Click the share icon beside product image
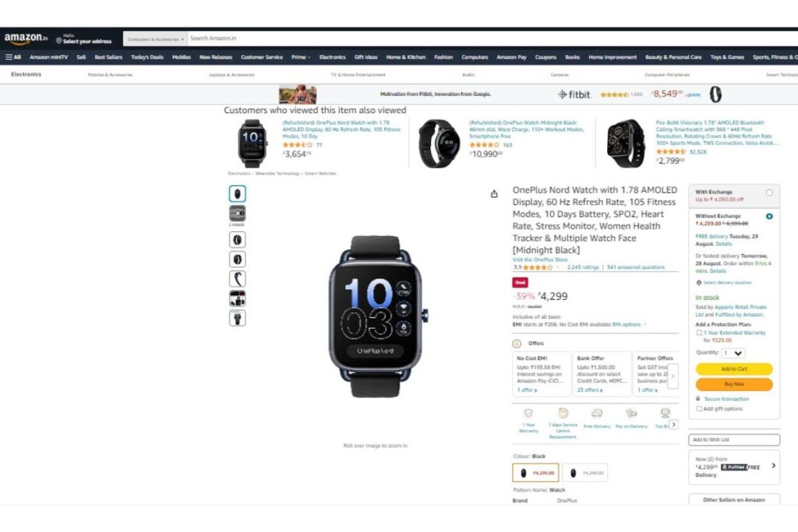This screenshot has width=798, height=532. point(494,194)
